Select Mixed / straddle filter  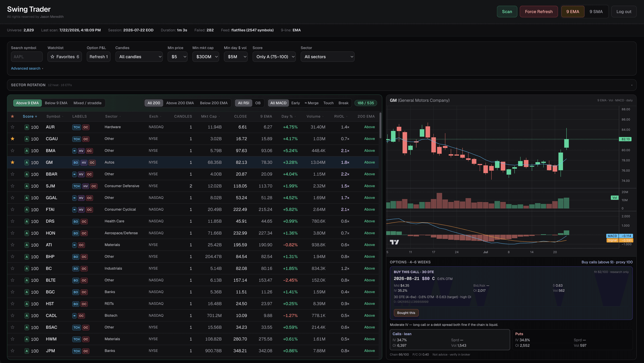(x=88, y=103)
